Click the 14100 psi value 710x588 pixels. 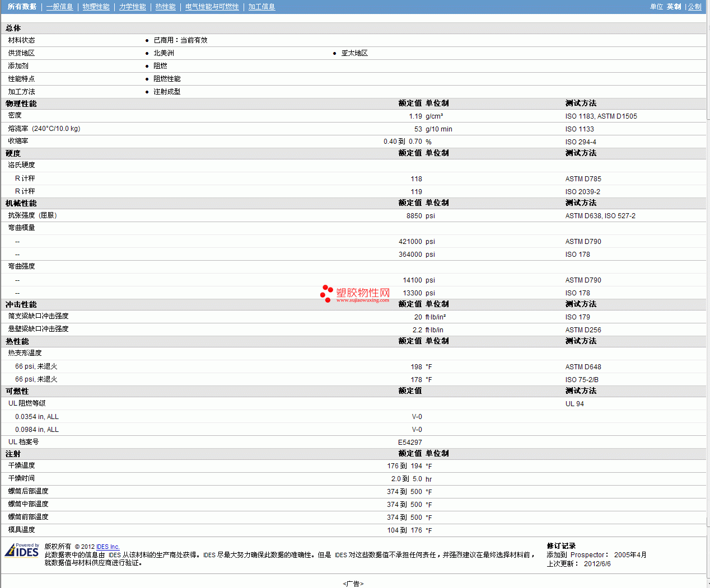419,280
